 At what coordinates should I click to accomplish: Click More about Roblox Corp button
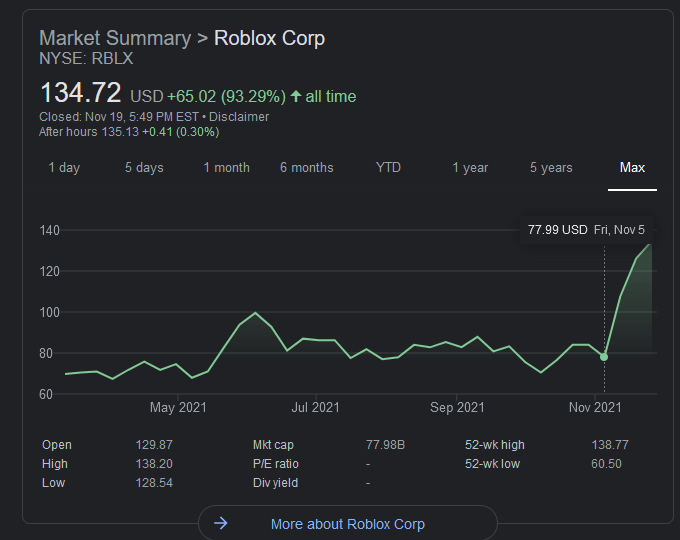tap(348, 524)
